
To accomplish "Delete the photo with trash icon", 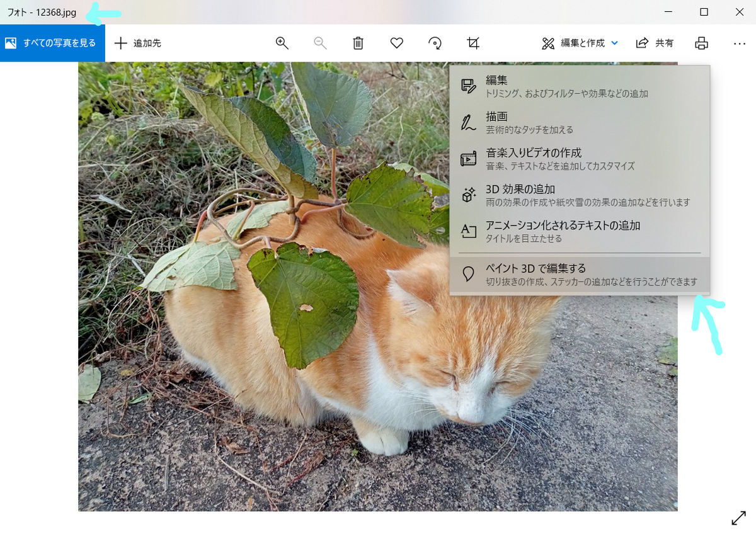I will [358, 43].
